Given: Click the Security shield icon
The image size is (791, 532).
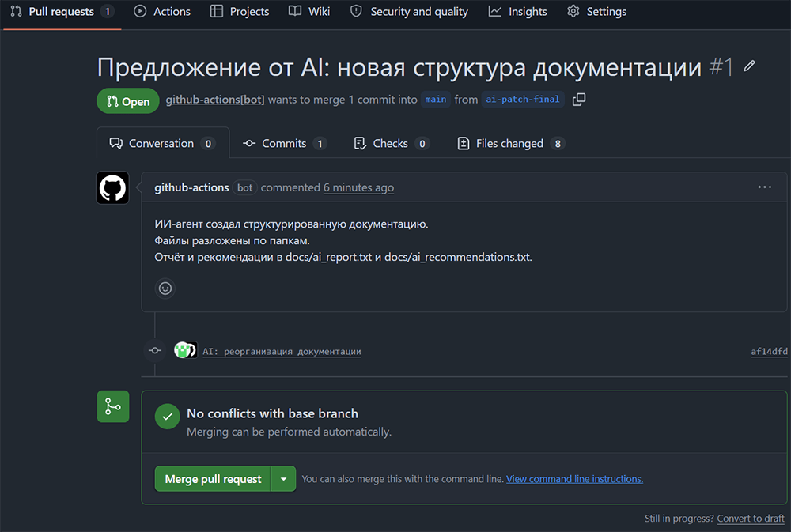Looking at the screenshot, I should 356,11.
